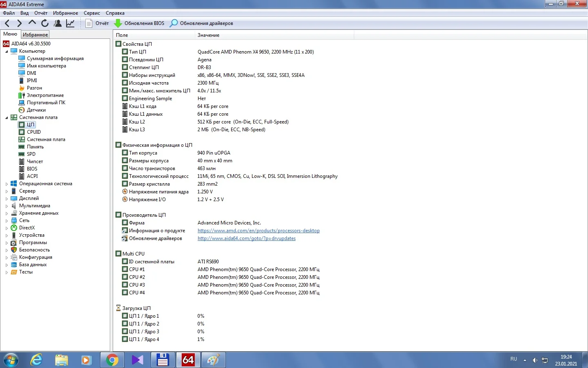Open the SPD tree item
Screen dimensions: 588x368
[31, 154]
